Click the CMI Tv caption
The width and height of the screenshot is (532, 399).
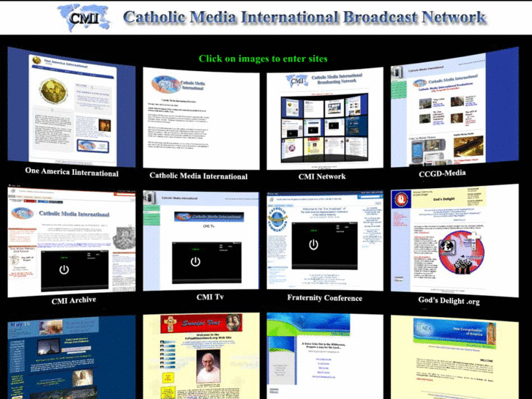click(210, 297)
